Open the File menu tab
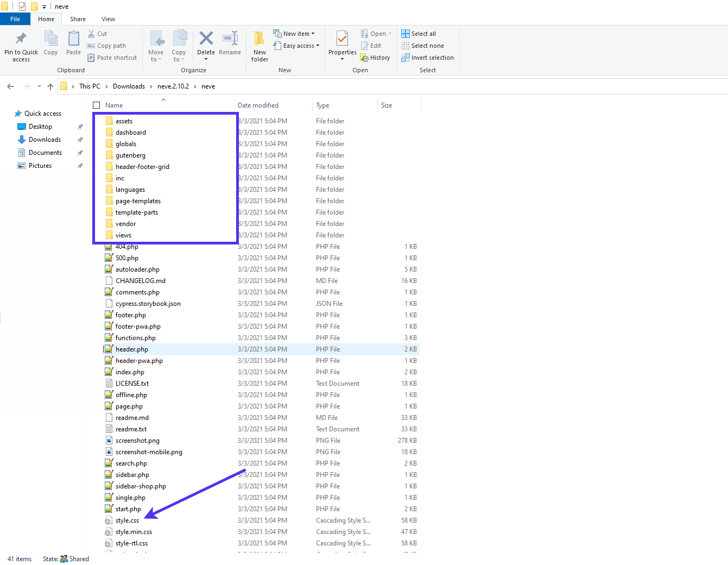This screenshot has width=728, height=565. point(15,19)
